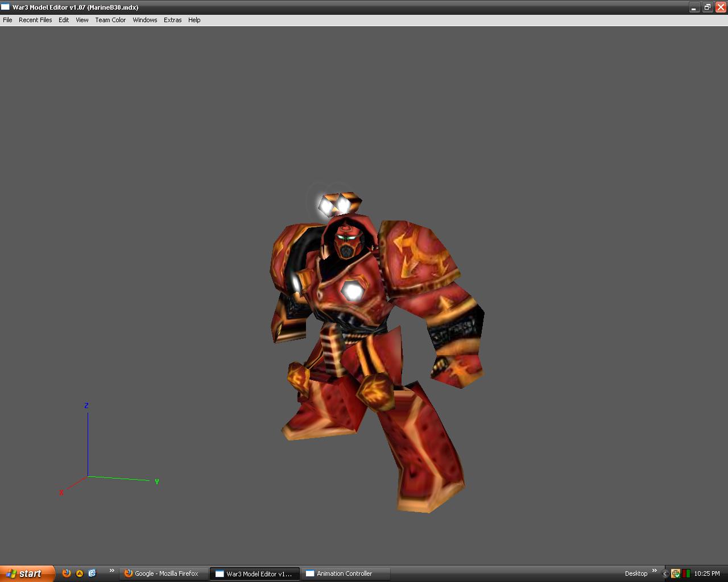This screenshot has height=582, width=728.
Task: Minimize the War3 Model Editor window
Action: tap(694, 7)
